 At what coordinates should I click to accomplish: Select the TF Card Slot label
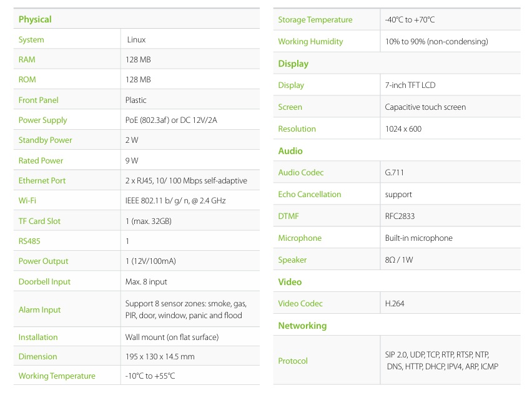pyautogui.click(x=39, y=221)
